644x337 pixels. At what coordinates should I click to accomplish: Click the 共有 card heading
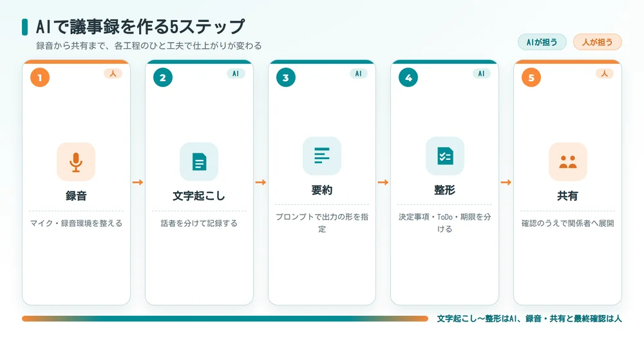click(567, 196)
